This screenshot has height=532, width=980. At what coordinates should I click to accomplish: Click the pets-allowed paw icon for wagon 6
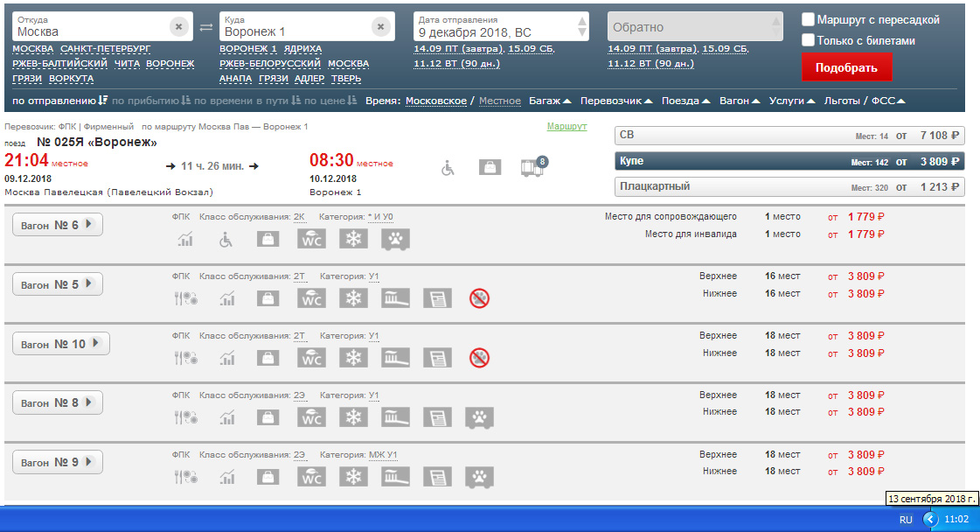(x=395, y=239)
